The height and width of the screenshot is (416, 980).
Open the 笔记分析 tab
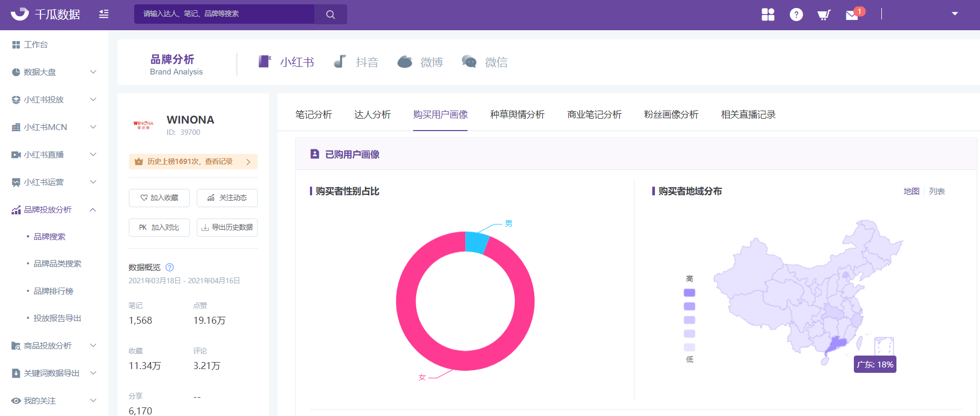tap(314, 115)
